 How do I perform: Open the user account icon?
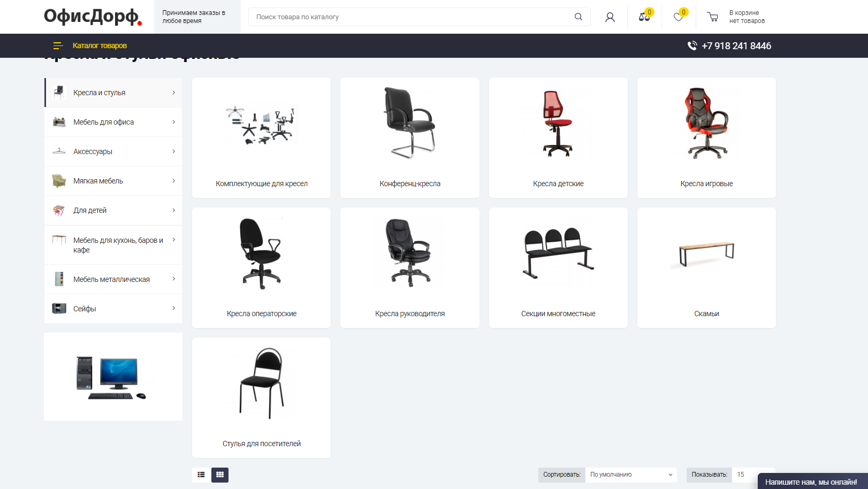tap(610, 17)
